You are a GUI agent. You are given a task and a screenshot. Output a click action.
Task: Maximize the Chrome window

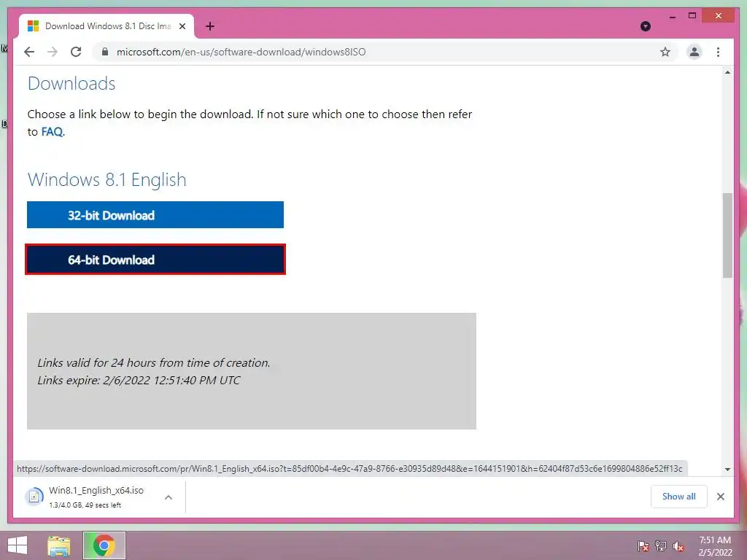pyautogui.click(x=692, y=16)
